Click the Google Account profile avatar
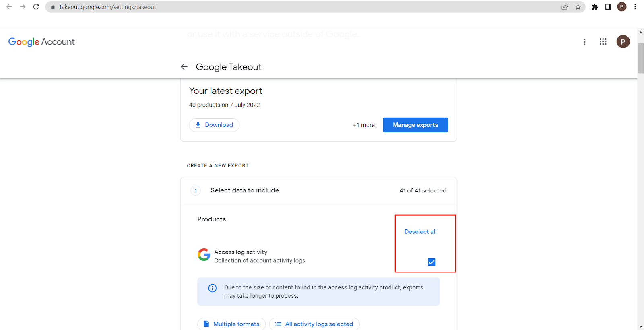The image size is (644, 330). click(x=623, y=42)
